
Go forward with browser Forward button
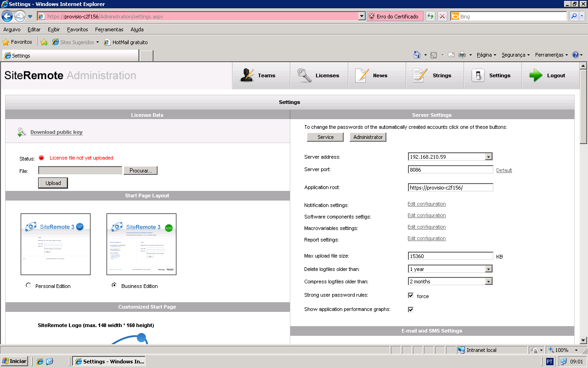coord(20,17)
